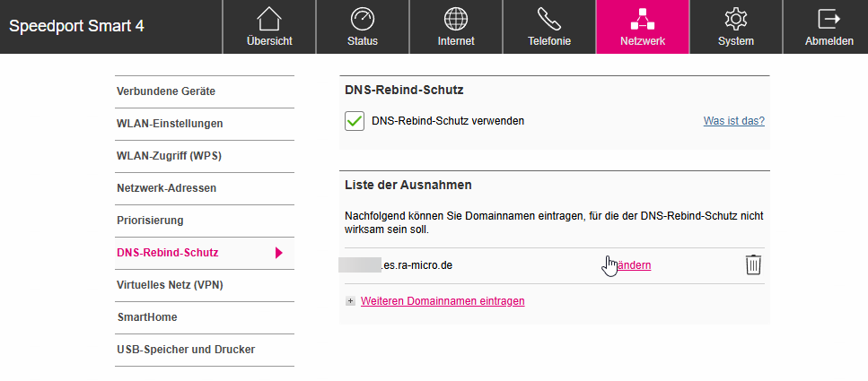Delete the es.ra-micro.de entry with trash icon

click(753, 264)
